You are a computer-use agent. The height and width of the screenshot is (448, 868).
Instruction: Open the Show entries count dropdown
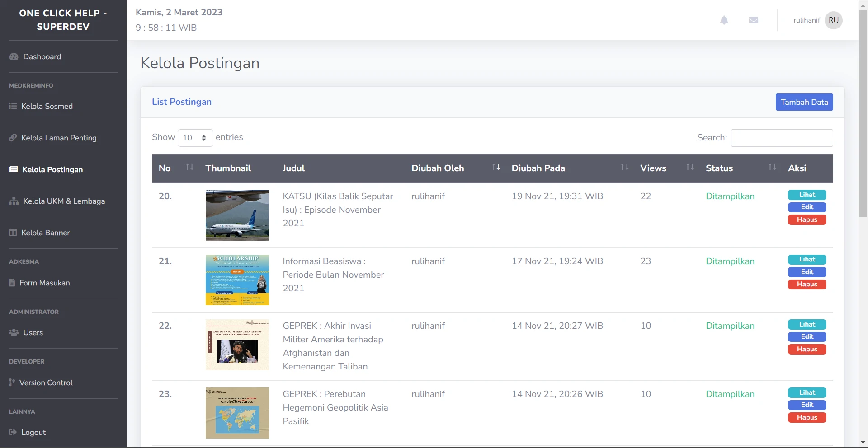tap(195, 138)
